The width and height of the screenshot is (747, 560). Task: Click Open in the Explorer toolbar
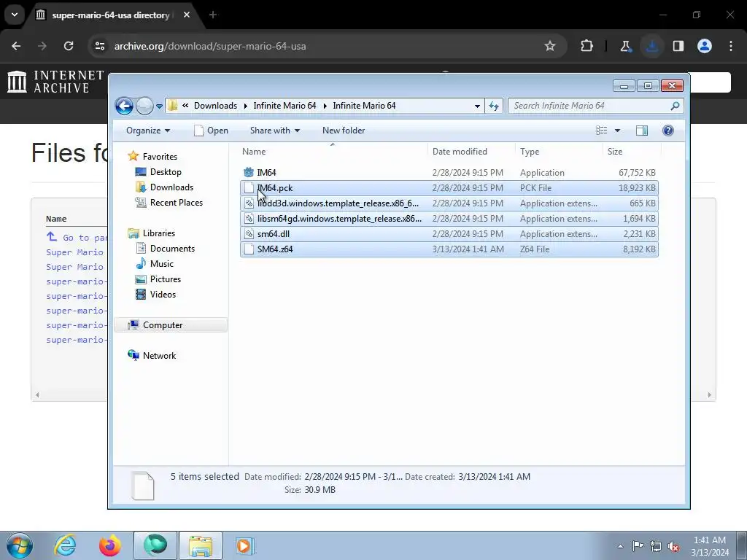tap(211, 131)
